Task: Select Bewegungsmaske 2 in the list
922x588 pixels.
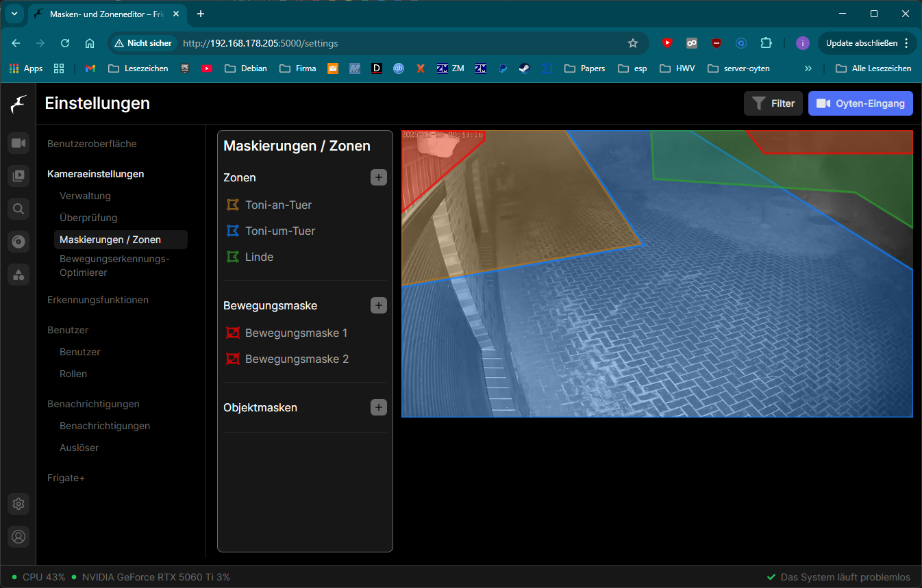Action: click(296, 359)
